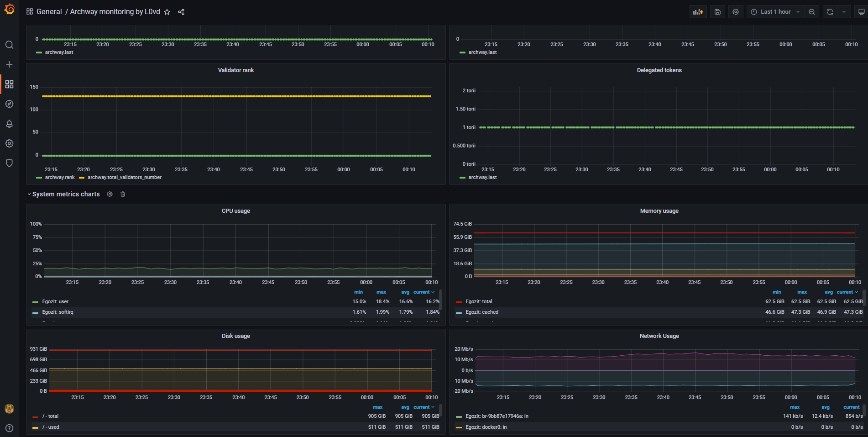Collapse the System metrics charts row

tap(65, 194)
